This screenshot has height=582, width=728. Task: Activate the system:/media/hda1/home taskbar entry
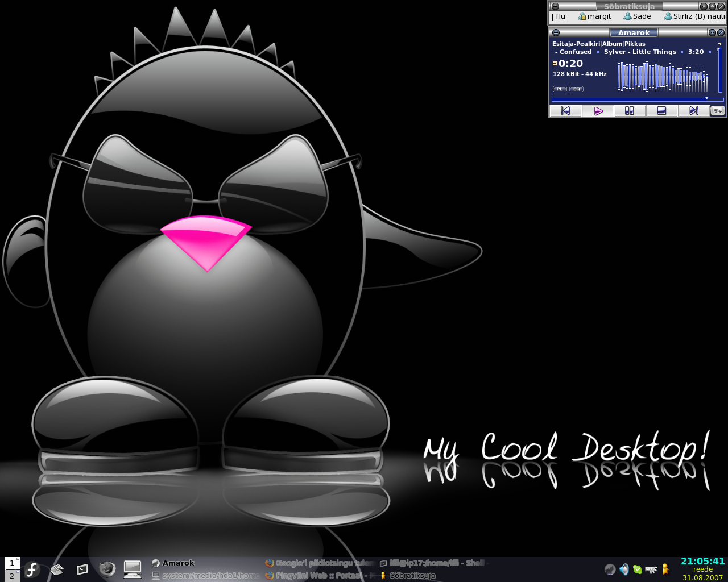tap(205, 576)
